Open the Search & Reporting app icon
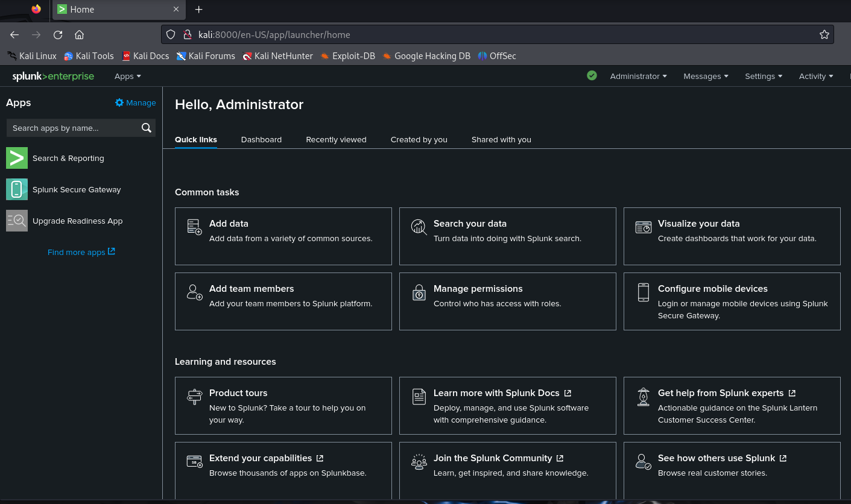Viewport: 851px width, 504px height. point(17,158)
